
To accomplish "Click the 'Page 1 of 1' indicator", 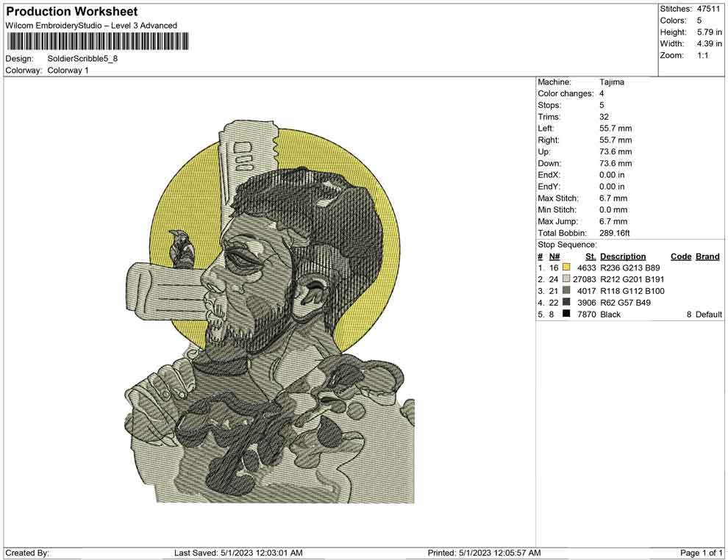I will (x=701, y=553).
